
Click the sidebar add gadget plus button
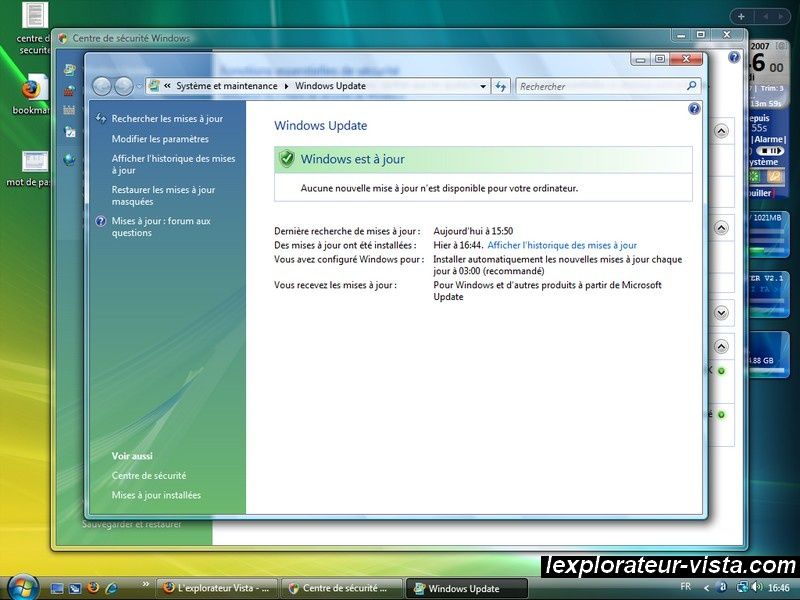click(741, 16)
